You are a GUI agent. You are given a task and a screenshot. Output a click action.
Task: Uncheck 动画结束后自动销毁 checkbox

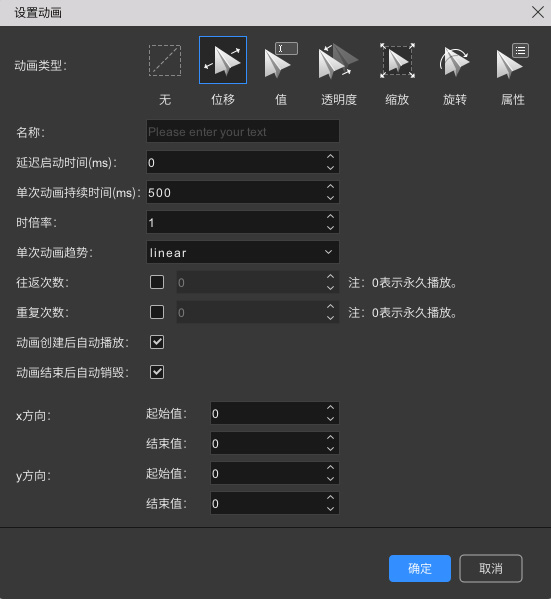[x=157, y=372]
